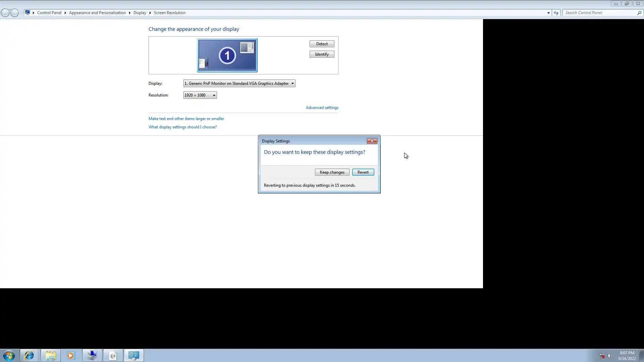
Task: Go back with the navigation arrow
Action: 5,13
